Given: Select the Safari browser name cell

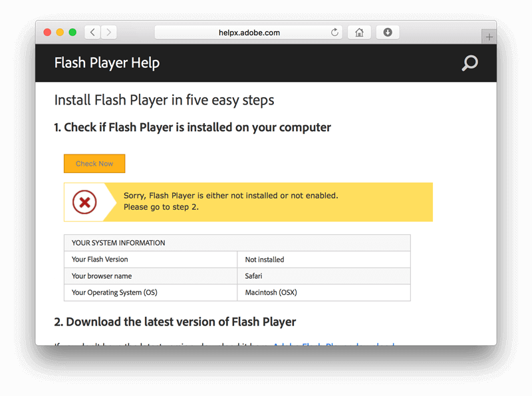Looking at the screenshot, I should tap(253, 276).
